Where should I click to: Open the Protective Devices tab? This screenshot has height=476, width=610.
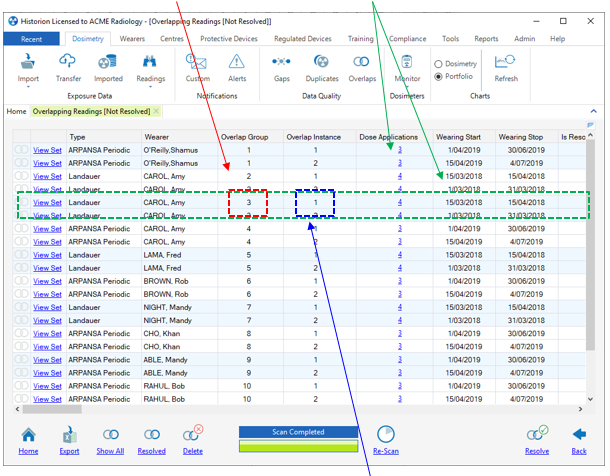tap(229, 39)
